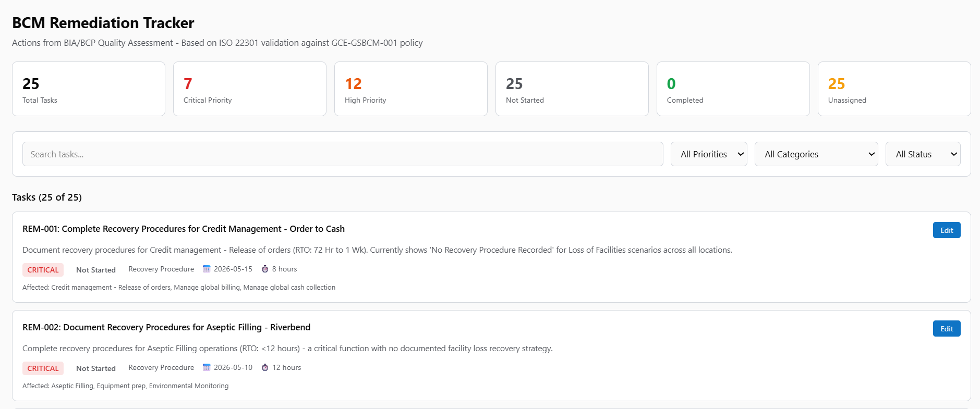Click the Affected: Aseptic Filling line
Viewport: 980px width, 409px height.
[126, 386]
